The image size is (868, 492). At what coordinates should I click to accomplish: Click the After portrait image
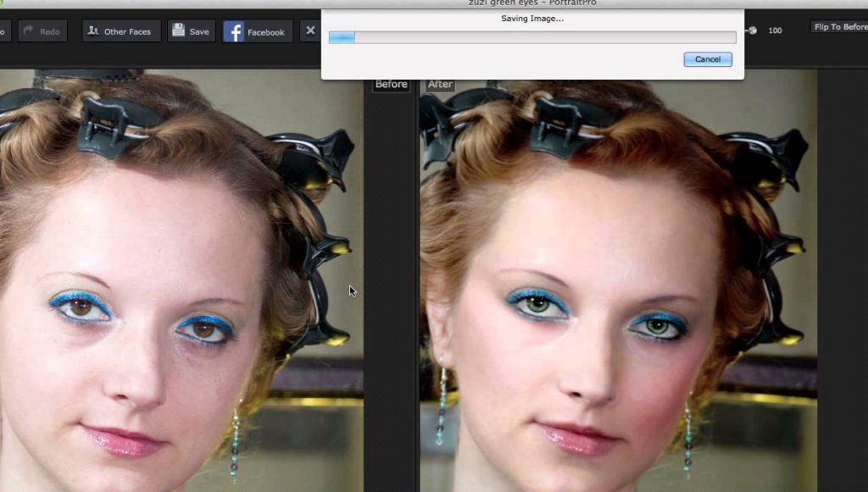coord(618,280)
